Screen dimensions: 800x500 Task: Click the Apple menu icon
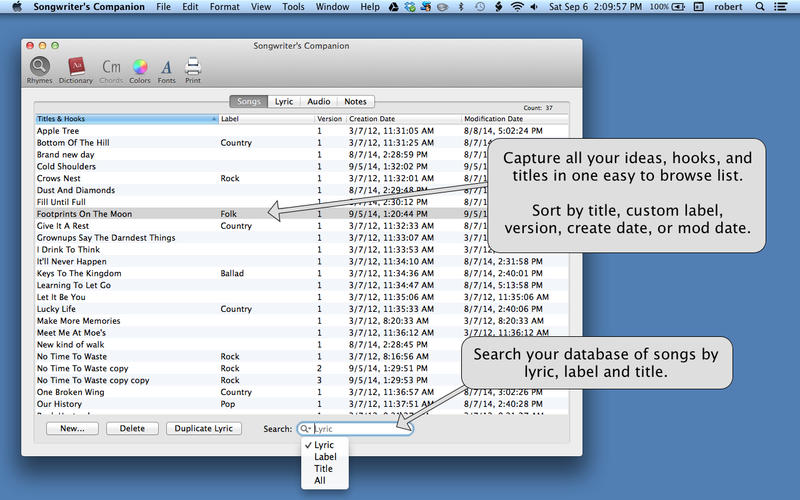16,7
